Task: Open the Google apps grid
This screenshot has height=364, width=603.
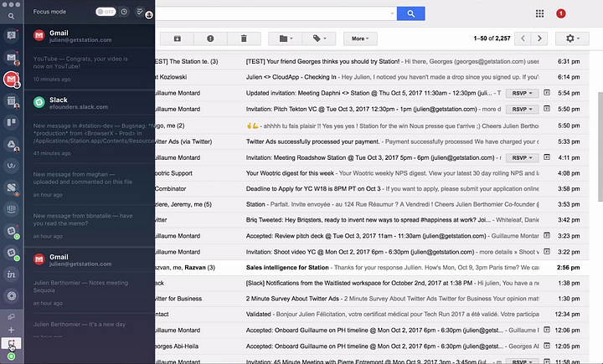Action: pyautogui.click(x=539, y=13)
